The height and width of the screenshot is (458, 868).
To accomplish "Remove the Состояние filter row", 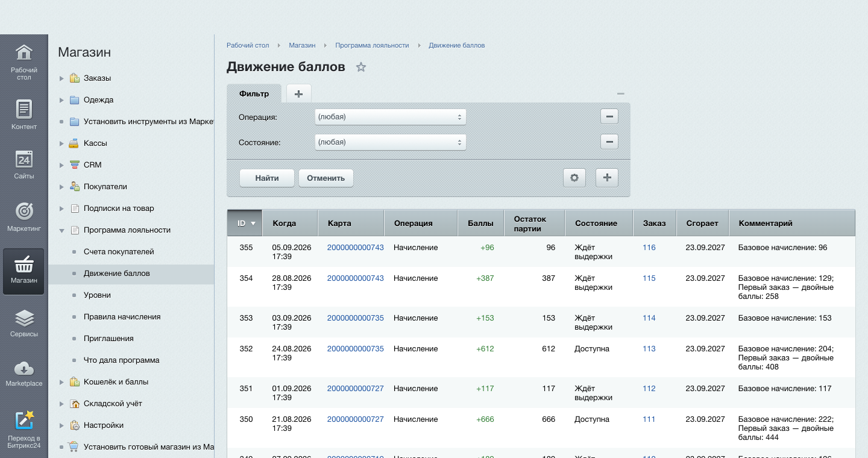I will click(609, 142).
